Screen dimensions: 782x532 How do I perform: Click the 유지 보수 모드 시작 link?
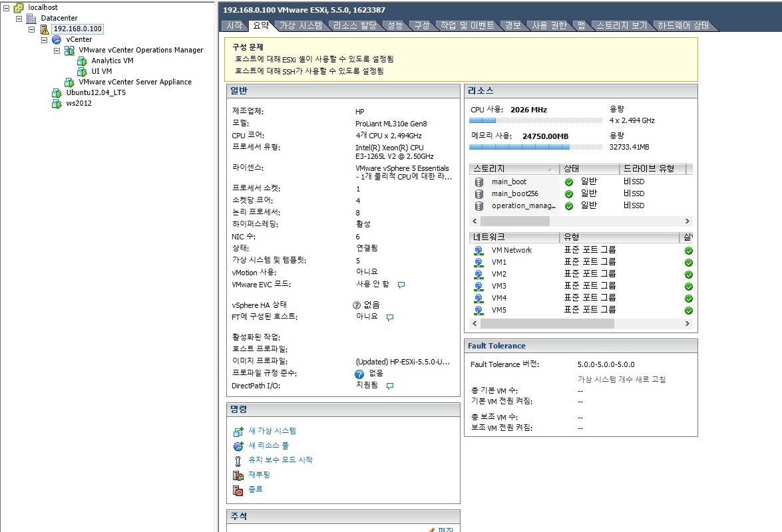tap(281, 460)
